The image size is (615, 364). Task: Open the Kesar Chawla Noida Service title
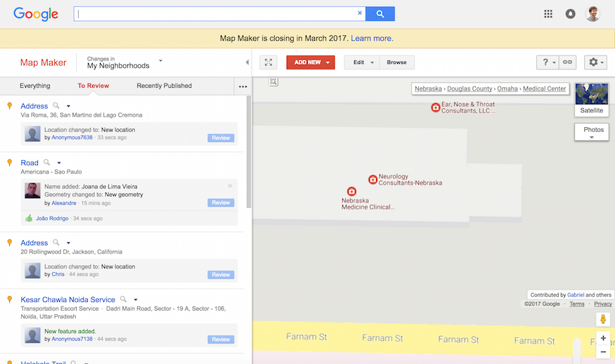[x=68, y=299]
